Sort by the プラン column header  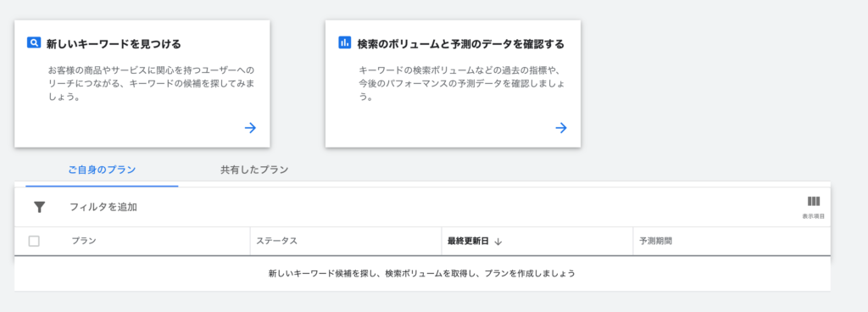[84, 241]
